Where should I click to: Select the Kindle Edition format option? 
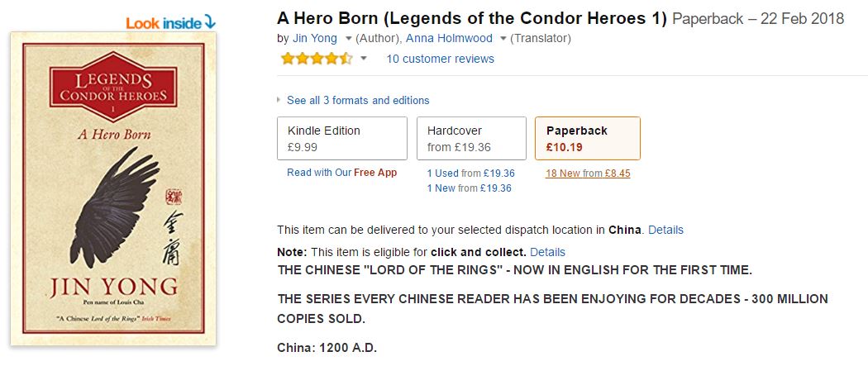point(341,138)
